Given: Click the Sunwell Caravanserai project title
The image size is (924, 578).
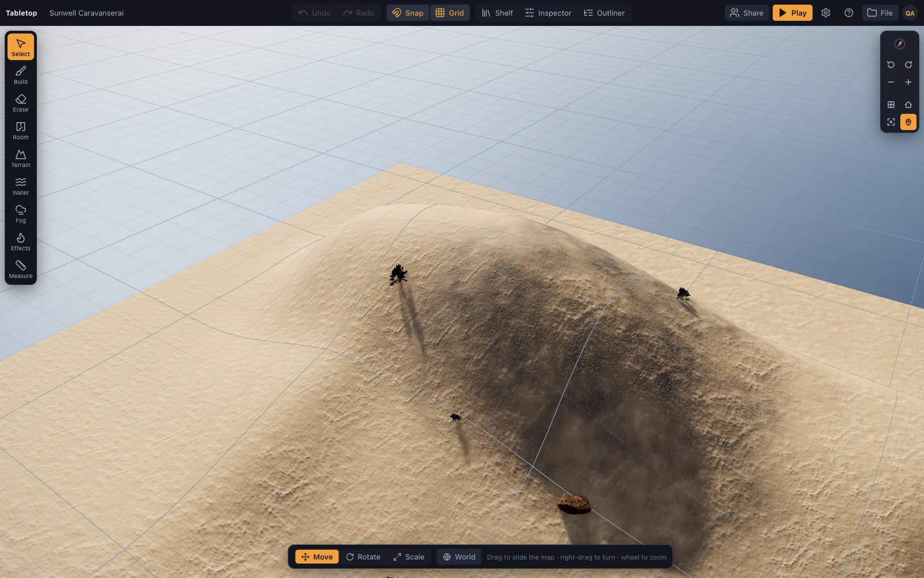Looking at the screenshot, I should 87,13.
